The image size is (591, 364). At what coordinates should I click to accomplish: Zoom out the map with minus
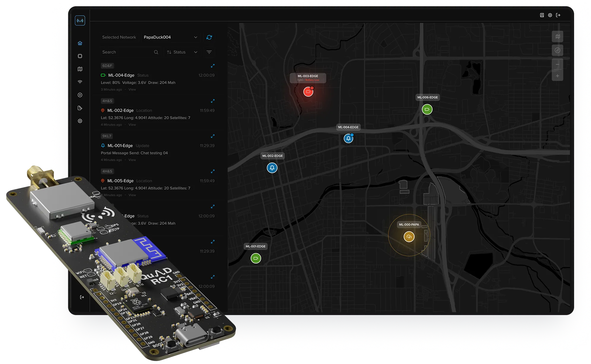(x=557, y=64)
